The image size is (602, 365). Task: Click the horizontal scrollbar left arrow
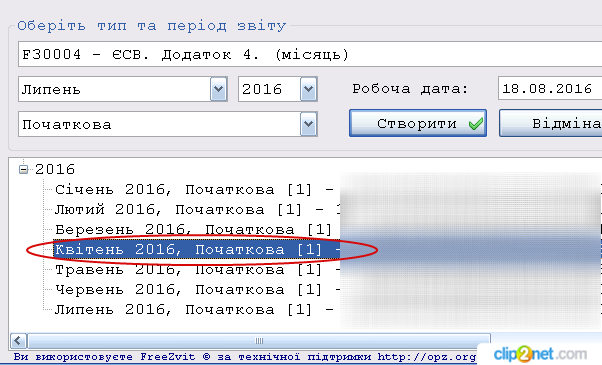point(18,340)
